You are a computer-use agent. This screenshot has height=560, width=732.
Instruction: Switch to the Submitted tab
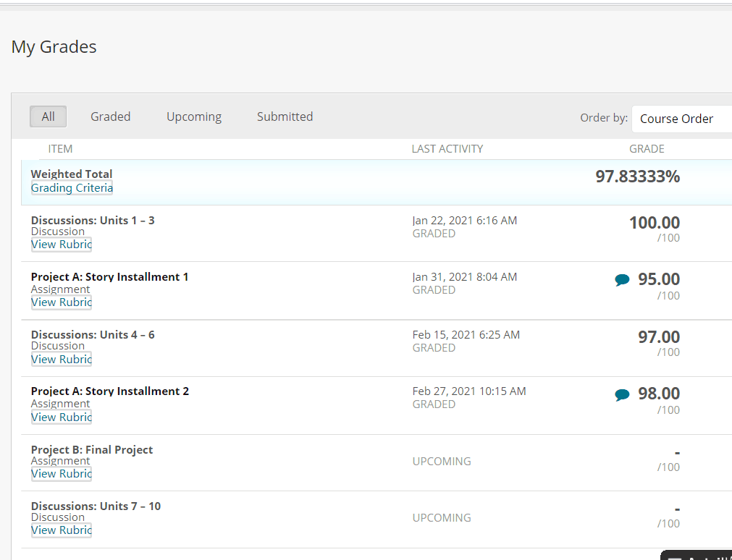pos(285,116)
